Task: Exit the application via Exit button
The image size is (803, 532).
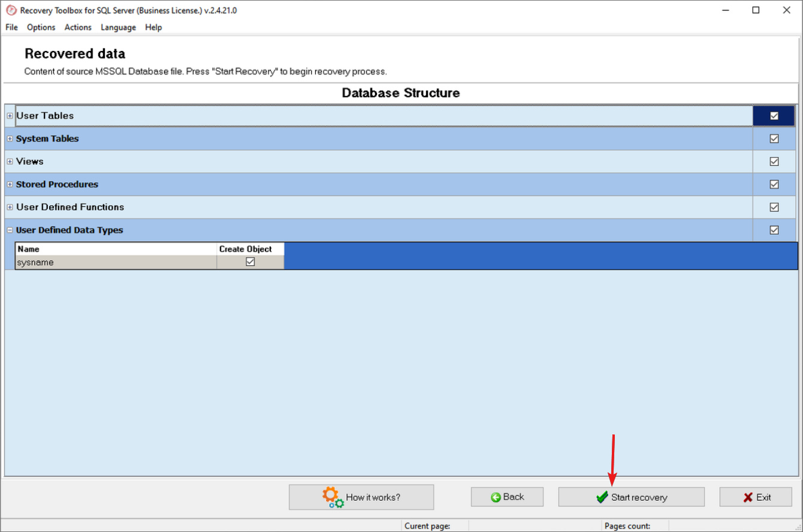Action: click(x=756, y=497)
